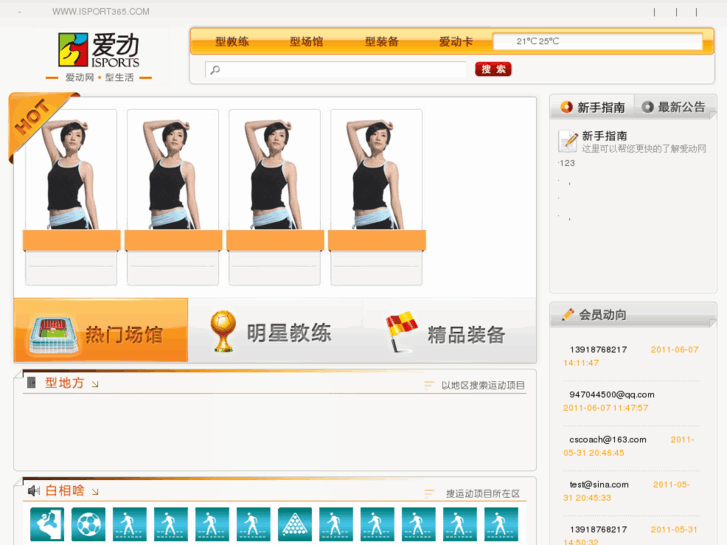Expand the arrow next to 型地方
This screenshot has height=545, width=727.
[x=95, y=384]
